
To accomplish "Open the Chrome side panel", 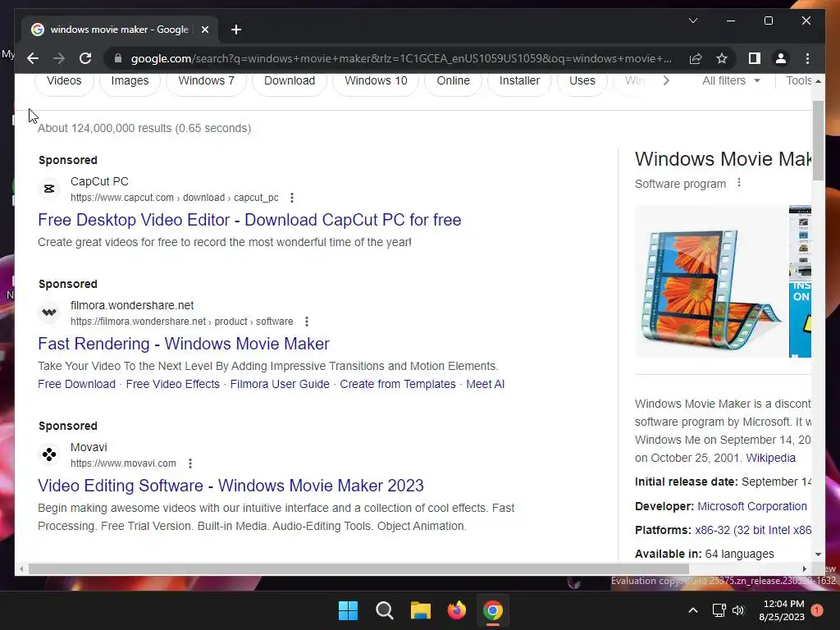I will click(x=755, y=58).
